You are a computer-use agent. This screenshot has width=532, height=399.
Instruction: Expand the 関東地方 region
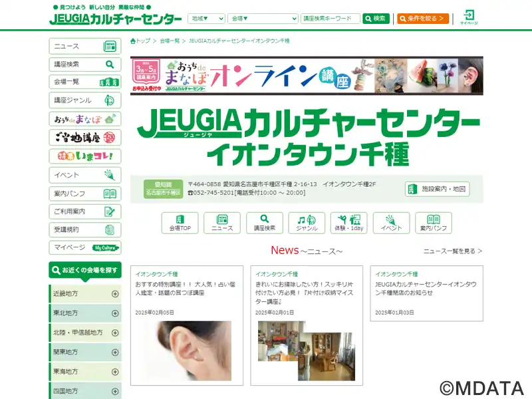[85, 352]
